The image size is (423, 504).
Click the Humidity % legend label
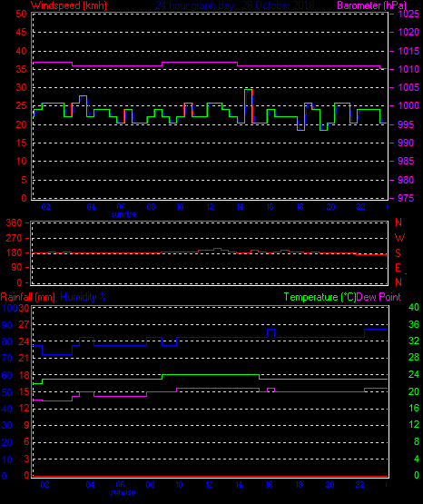(84, 297)
